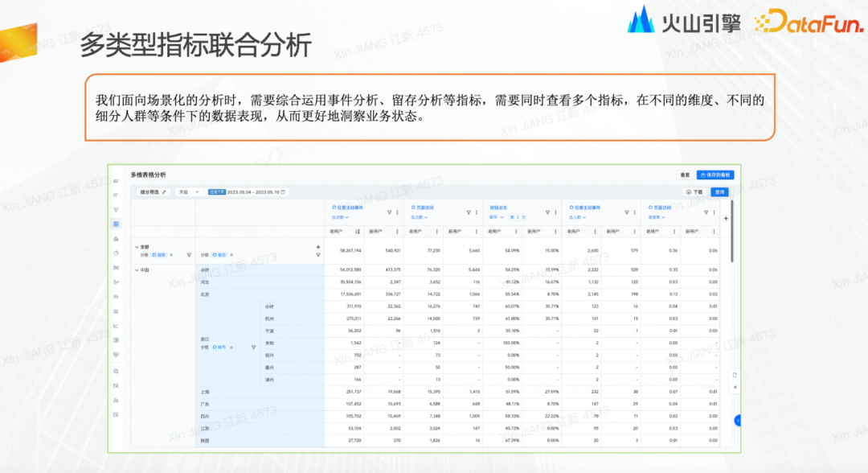Click collapse arrow on right edge panel
Image resolution: width=868 pixels, height=473 pixels.
735,387
